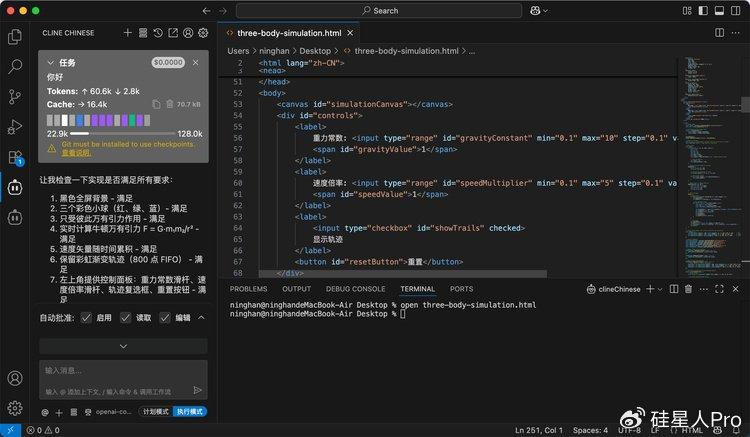Toggle 启用 auto-approve checkbox
Image resolution: width=750 pixels, height=437 pixels.
click(86, 317)
